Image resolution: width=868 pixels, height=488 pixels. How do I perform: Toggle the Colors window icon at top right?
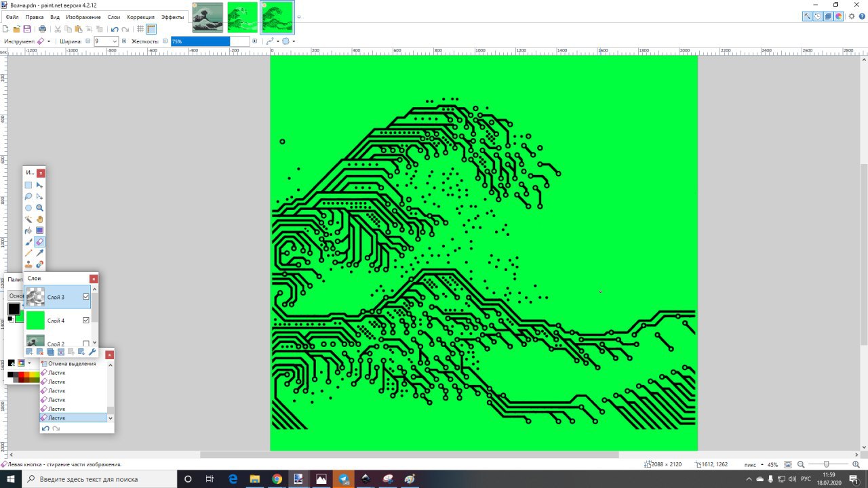838,16
